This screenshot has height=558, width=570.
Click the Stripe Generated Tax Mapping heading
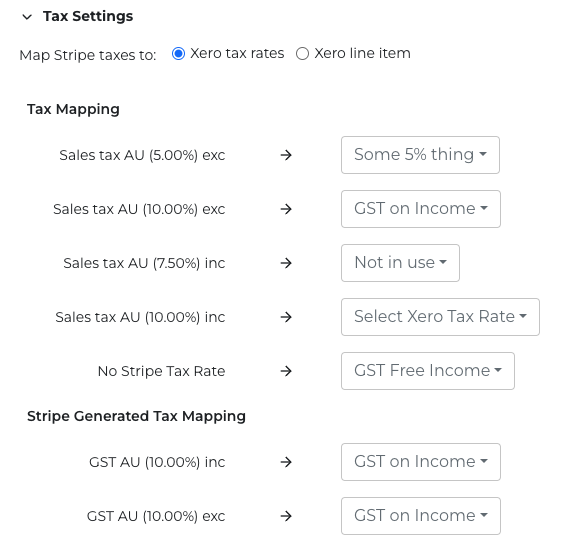[136, 416]
